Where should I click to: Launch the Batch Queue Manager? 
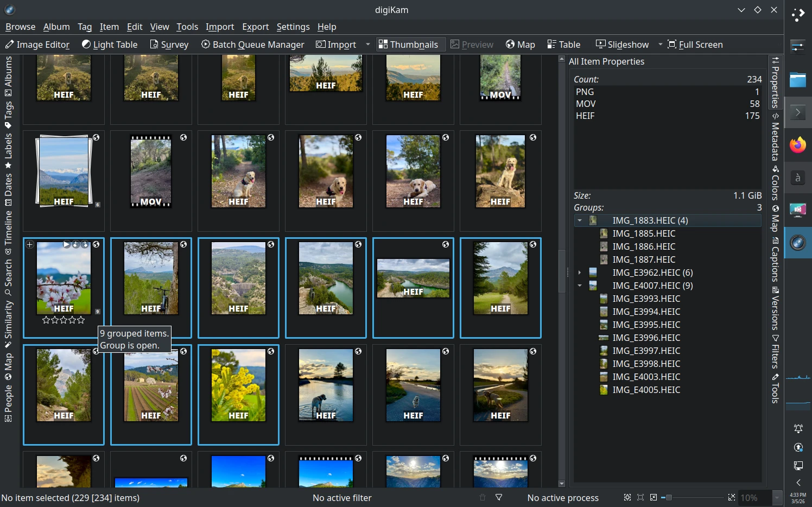(x=252, y=45)
